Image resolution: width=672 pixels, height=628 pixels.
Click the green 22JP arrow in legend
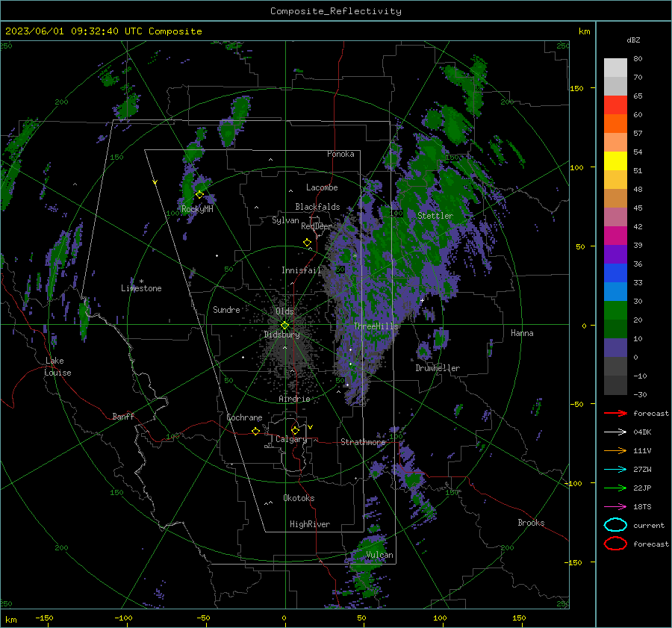[x=615, y=488]
